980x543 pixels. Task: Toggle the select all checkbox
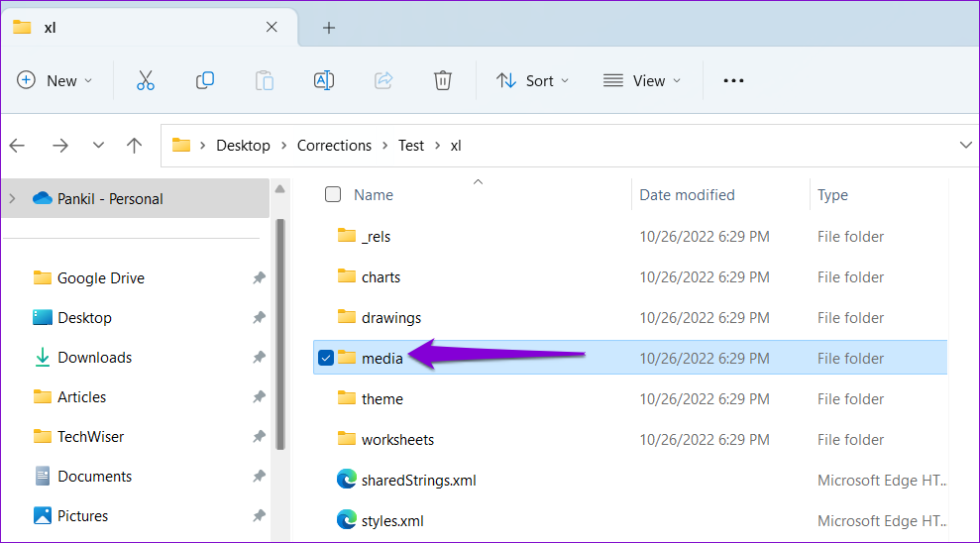tap(333, 194)
